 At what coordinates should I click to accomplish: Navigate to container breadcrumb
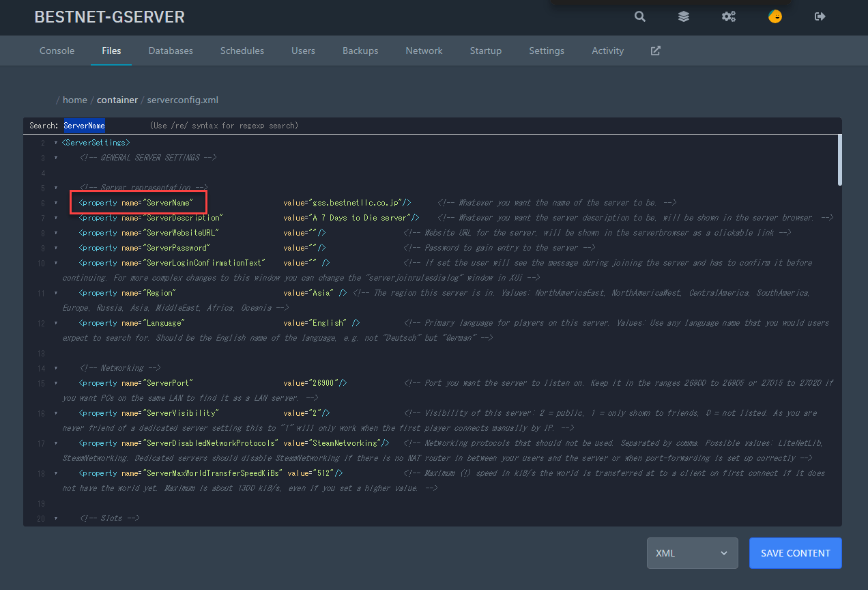pyautogui.click(x=117, y=100)
